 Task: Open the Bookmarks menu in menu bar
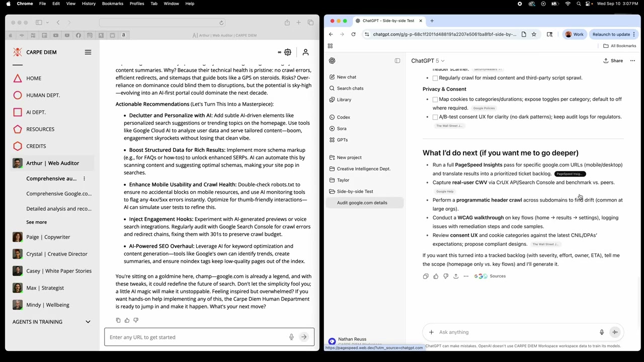pos(113,4)
